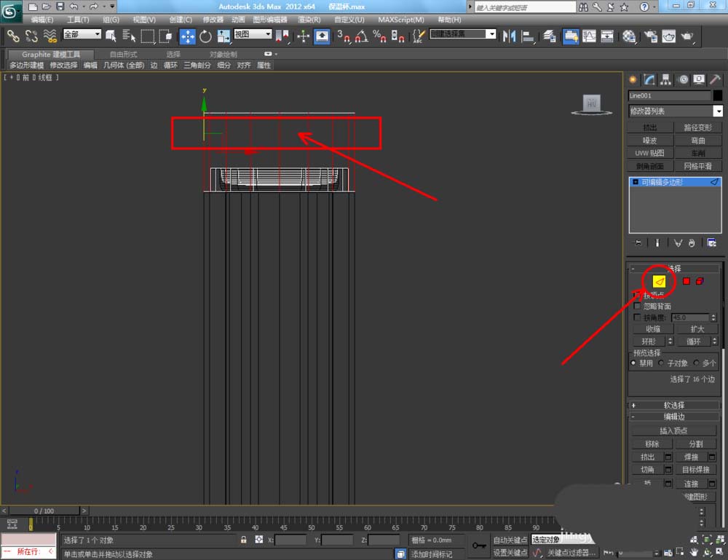The image size is (728, 560).
Task: Click the 插入顶点 button
Action: click(673, 430)
